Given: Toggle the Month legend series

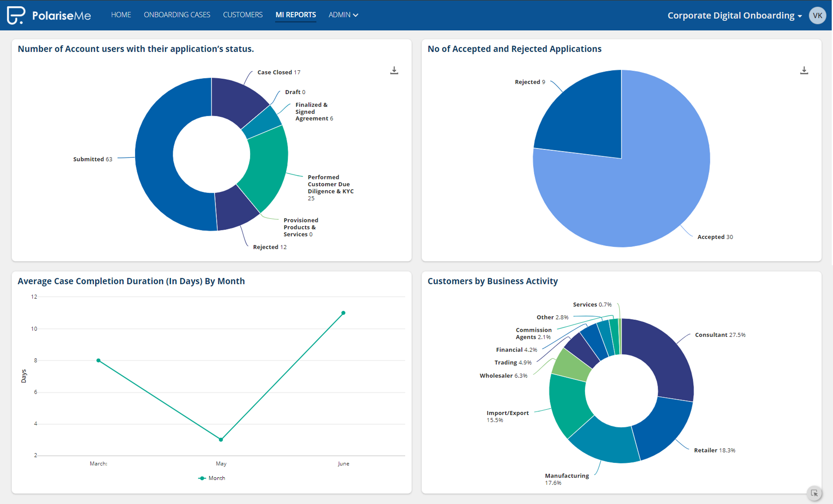Looking at the screenshot, I should [212, 478].
